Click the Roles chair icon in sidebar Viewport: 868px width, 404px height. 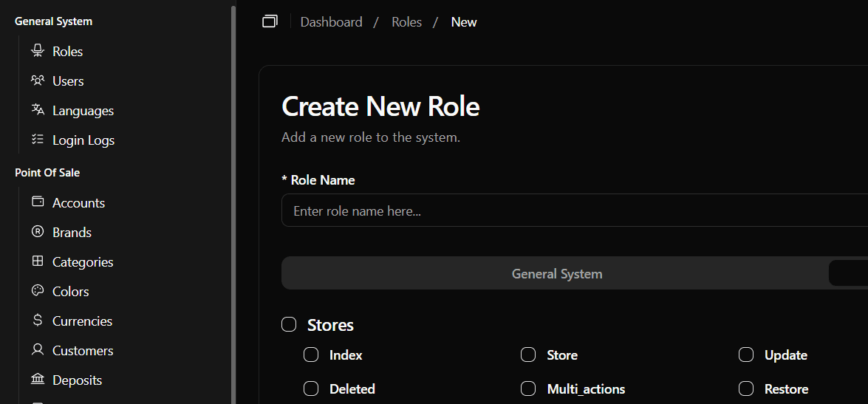(38, 51)
